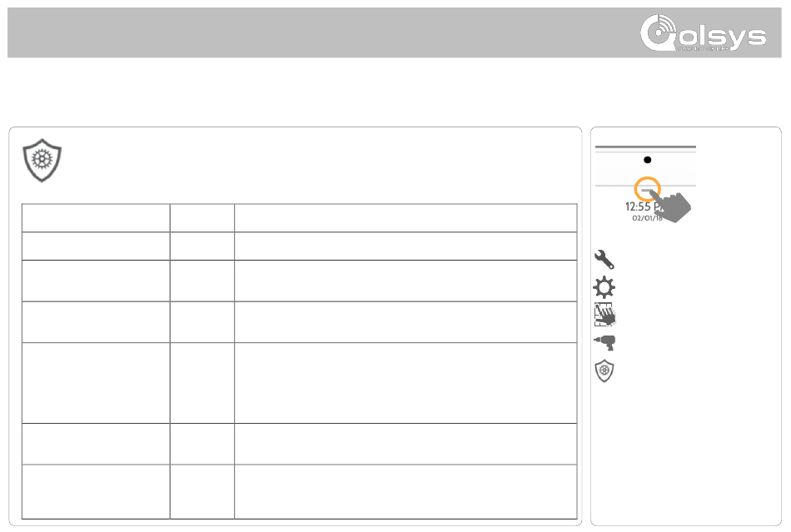Select the hand-touching-grid icon
This screenshot has width=791, height=532.
pyautogui.click(x=604, y=315)
